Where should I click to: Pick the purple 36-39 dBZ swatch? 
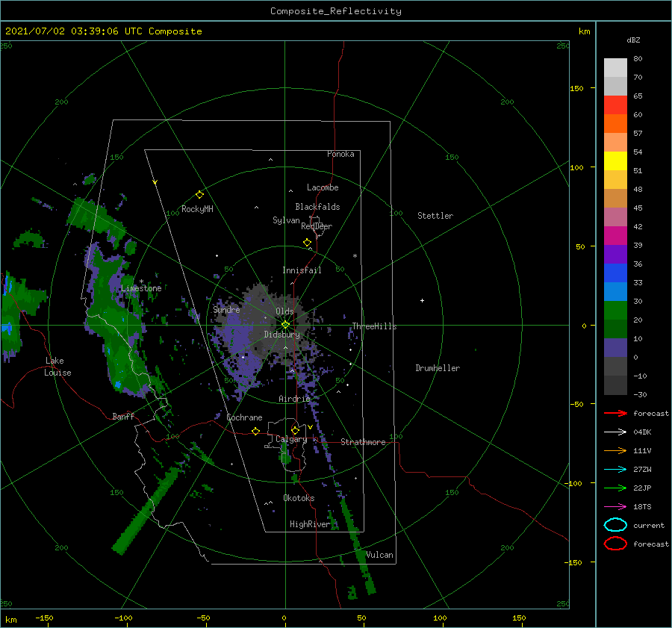pos(615,255)
